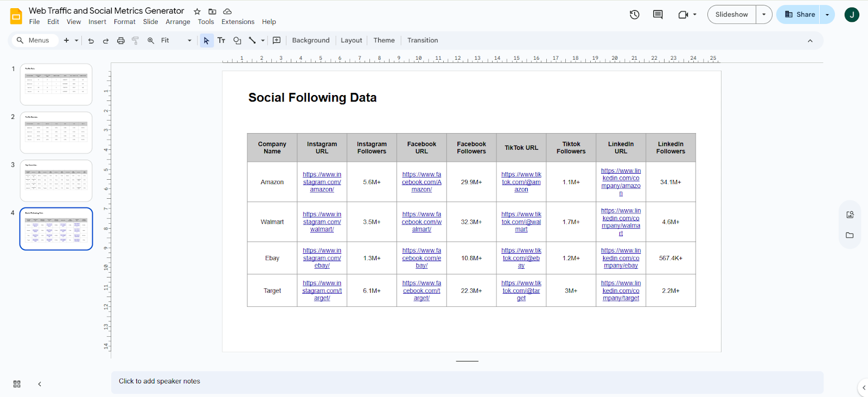Open Walmart's Facebook URL link
868x397 pixels.
tap(422, 222)
